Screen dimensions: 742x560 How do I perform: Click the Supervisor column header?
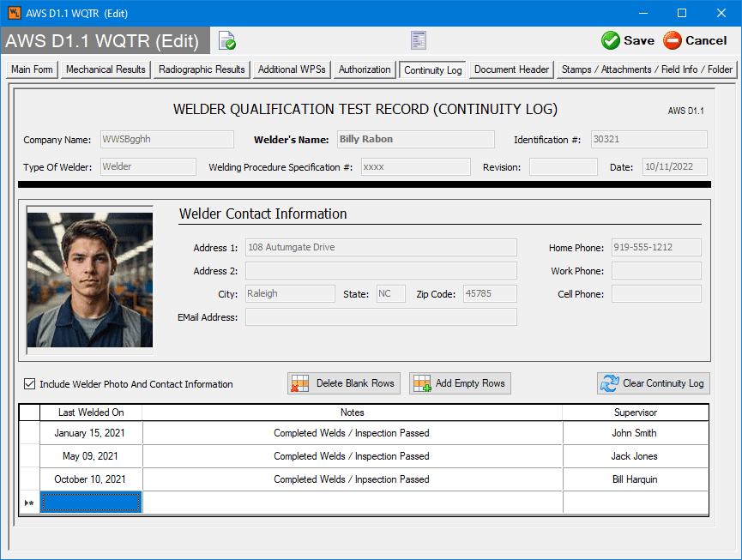[x=636, y=412]
